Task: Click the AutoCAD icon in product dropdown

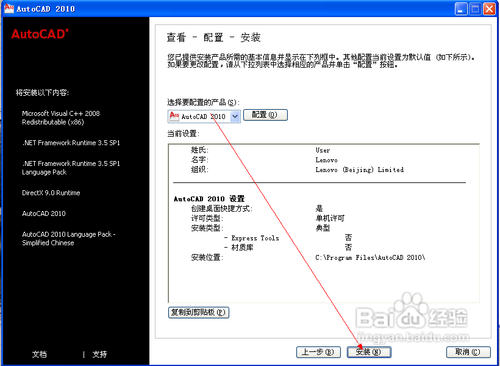Action: coord(174,116)
